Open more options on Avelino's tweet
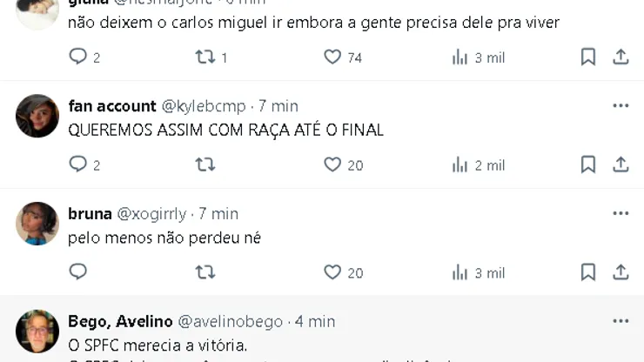The width and height of the screenshot is (644, 362). [x=621, y=321]
